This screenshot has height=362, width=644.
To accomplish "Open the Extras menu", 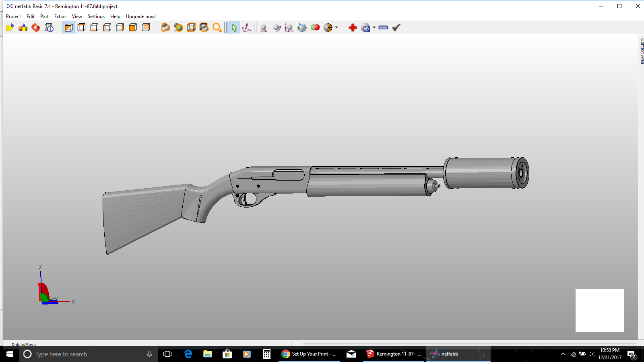I will (60, 16).
